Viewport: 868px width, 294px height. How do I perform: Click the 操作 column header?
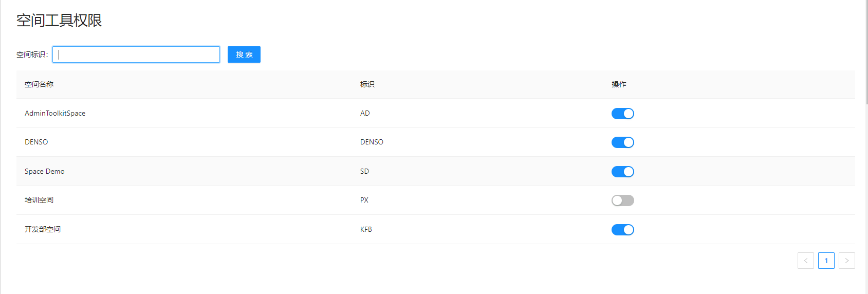tap(619, 84)
